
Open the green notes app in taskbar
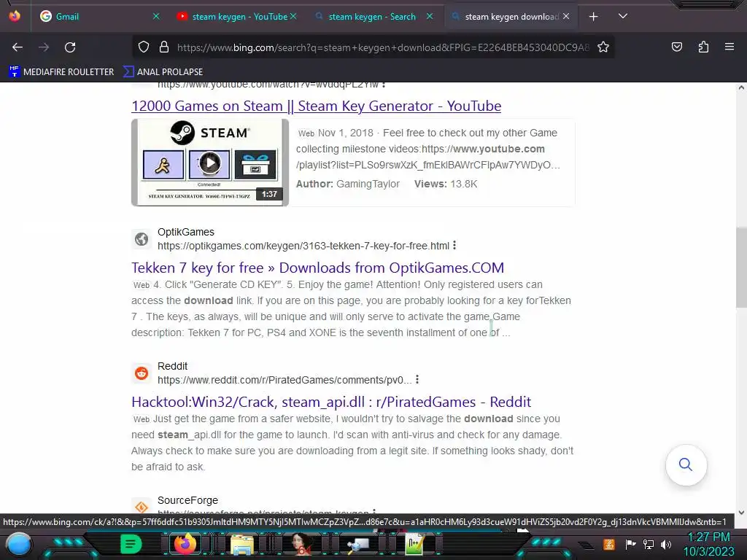(x=131, y=544)
